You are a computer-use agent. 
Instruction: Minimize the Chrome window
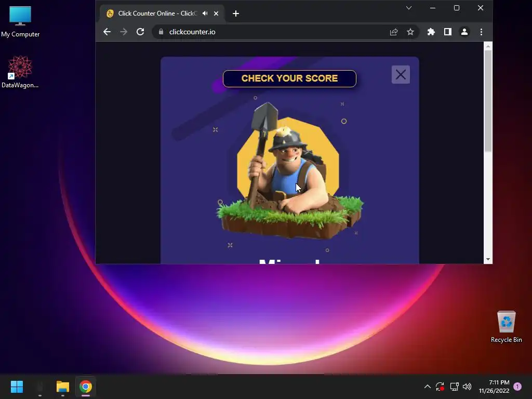point(433,8)
